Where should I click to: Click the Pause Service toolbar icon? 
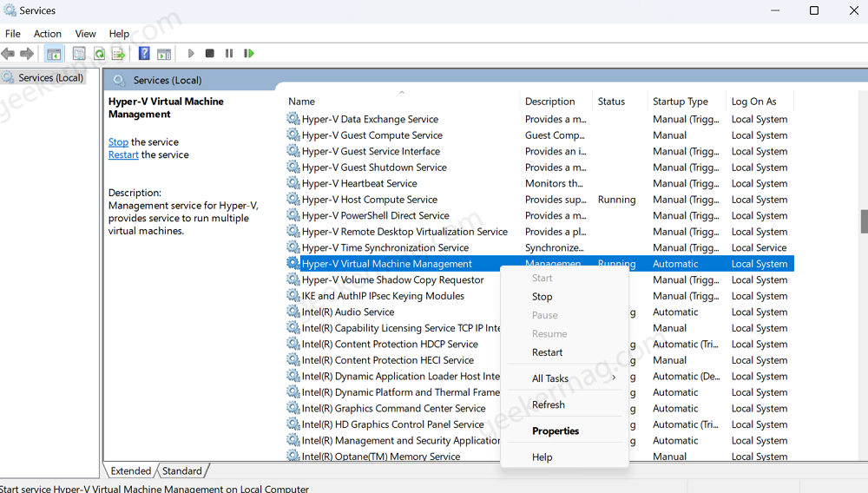click(x=228, y=54)
